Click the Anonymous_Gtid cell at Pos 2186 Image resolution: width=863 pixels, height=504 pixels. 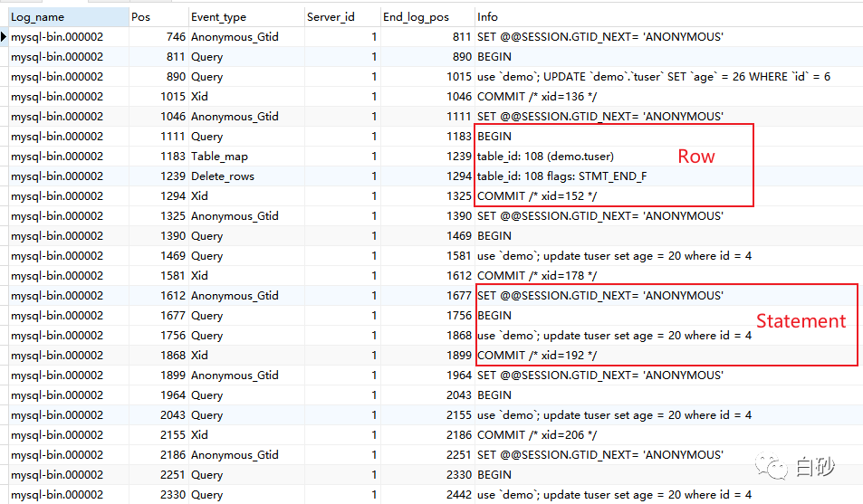pyautogui.click(x=246, y=455)
